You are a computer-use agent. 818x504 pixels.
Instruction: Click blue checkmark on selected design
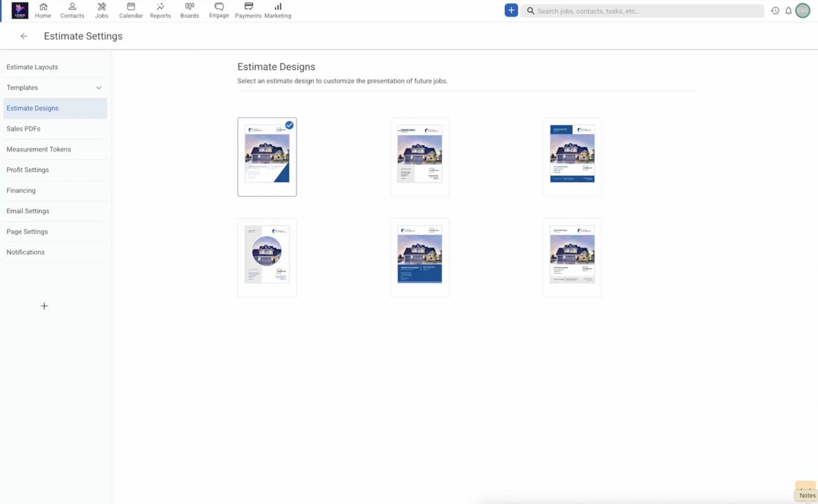(289, 125)
